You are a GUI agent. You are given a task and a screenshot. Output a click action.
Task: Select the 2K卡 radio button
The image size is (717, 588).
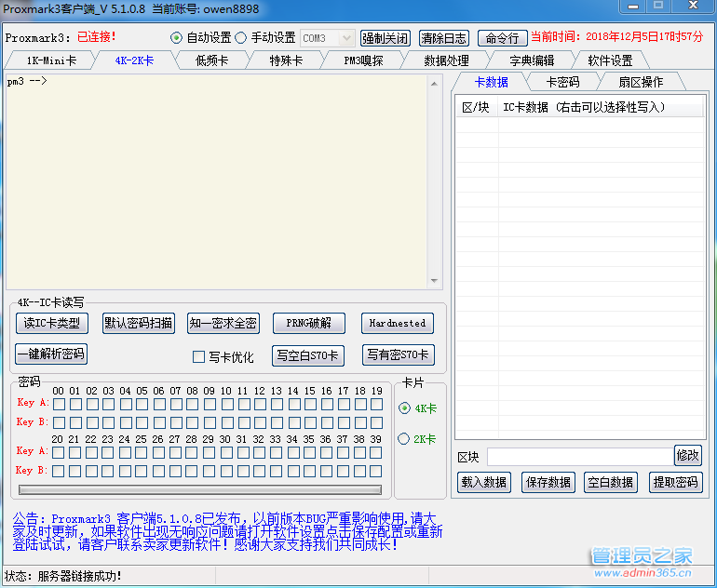click(403, 439)
